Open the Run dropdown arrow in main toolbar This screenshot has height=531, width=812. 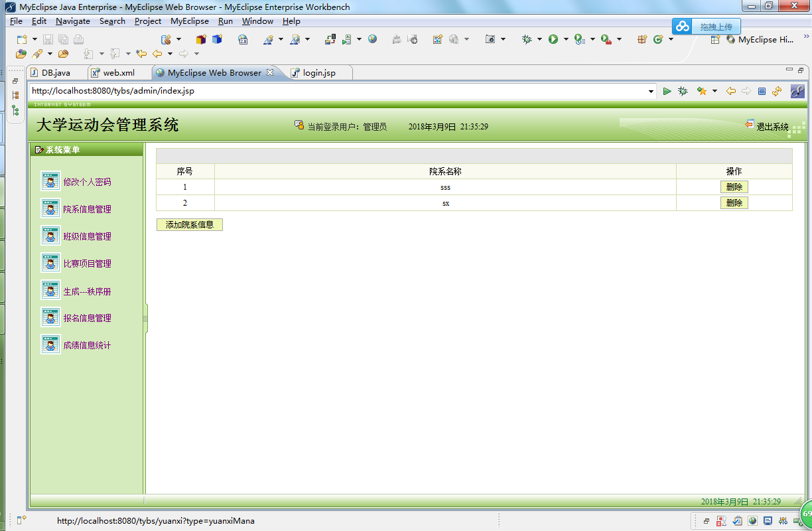coord(566,40)
